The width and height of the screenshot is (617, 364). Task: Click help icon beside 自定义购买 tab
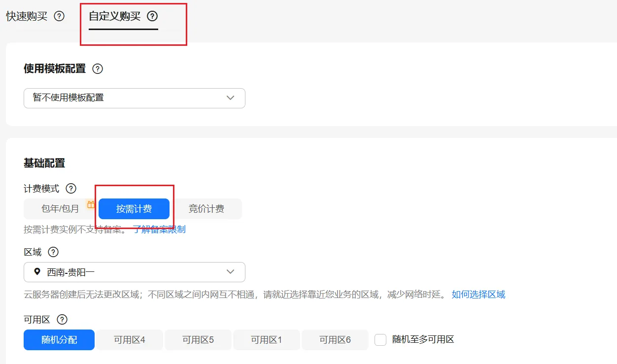pos(153,16)
